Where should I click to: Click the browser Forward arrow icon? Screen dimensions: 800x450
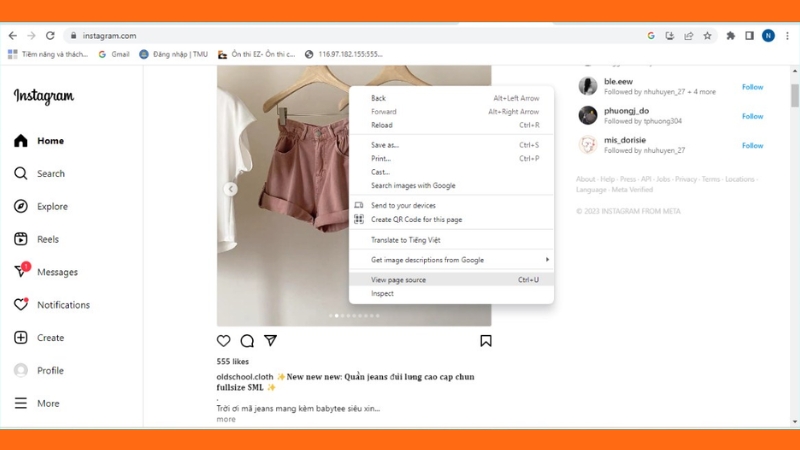pyautogui.click(x=31, y=36)
